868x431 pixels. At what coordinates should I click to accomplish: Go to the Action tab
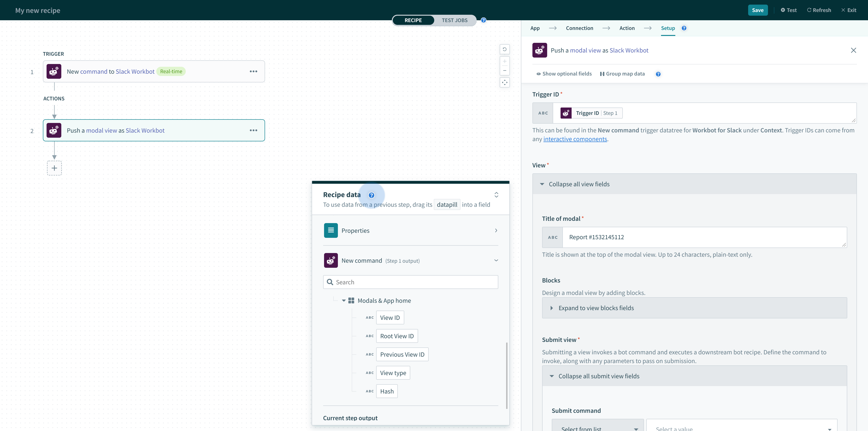click(627, 28)
